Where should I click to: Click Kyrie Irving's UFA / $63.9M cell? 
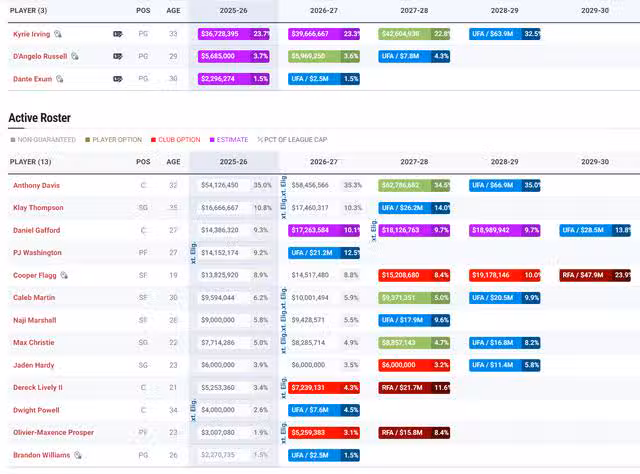coord(504,34)
